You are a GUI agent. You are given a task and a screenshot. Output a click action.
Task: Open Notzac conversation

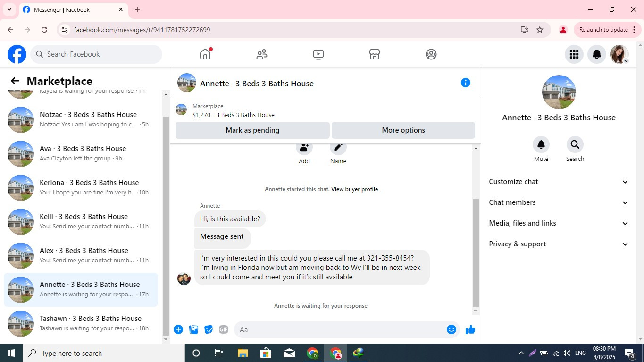pos(81,120)
